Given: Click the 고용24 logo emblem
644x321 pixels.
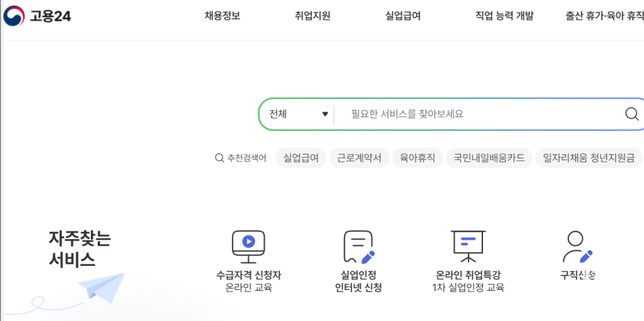Looking at the screenshot, I should [x=14, y=16].
